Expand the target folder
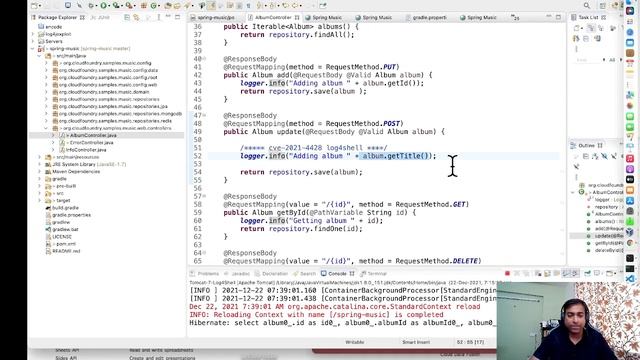The height and width of the screenshot is (360, 640). pos(40,200)
